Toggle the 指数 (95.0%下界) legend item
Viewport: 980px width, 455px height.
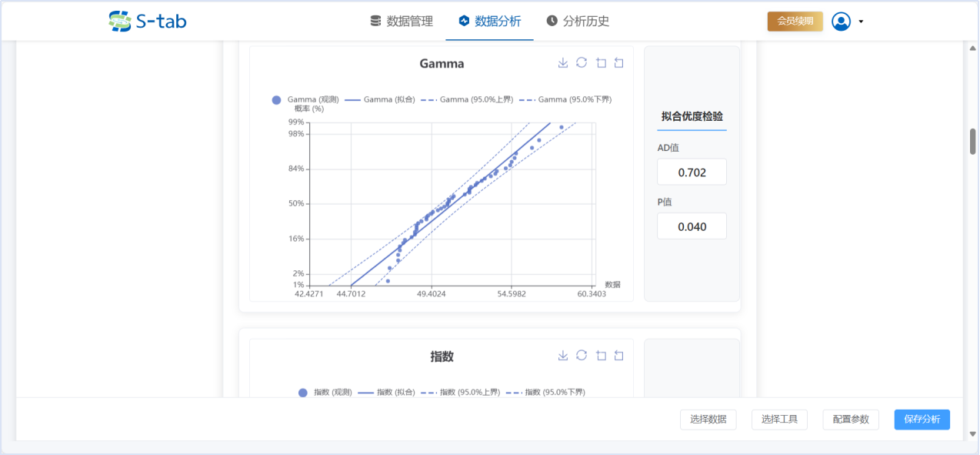pos(546,393)
